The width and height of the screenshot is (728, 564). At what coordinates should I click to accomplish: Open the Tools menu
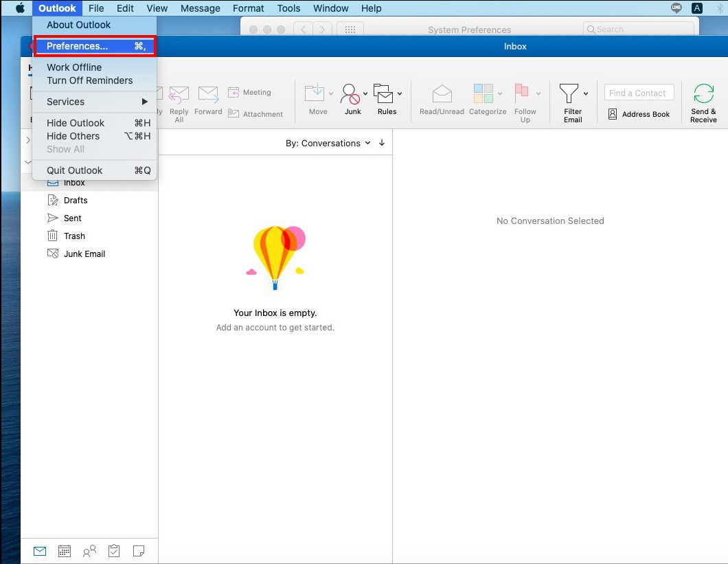click(288, 8)
